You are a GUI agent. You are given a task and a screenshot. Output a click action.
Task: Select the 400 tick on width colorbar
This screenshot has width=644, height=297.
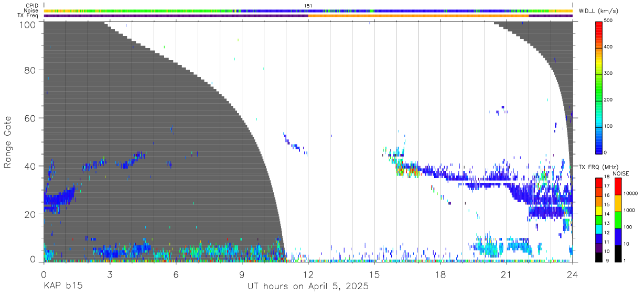(x=609, y=47)
